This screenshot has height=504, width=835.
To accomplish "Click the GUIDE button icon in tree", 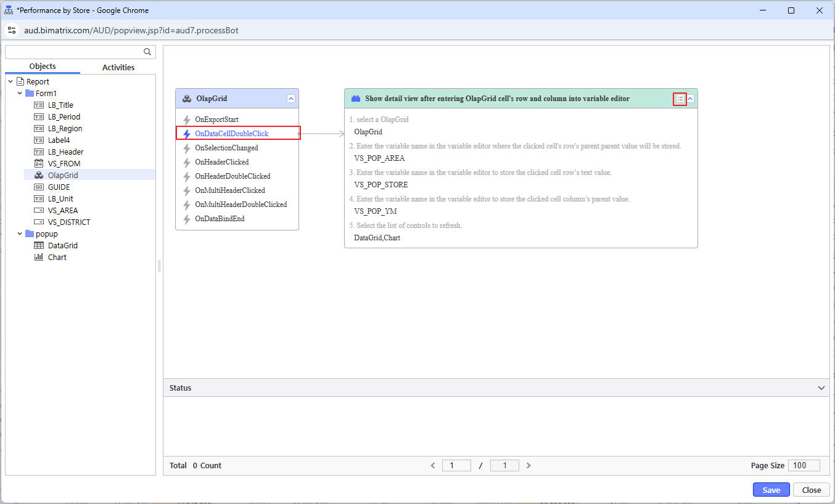I will coord(38,187).
